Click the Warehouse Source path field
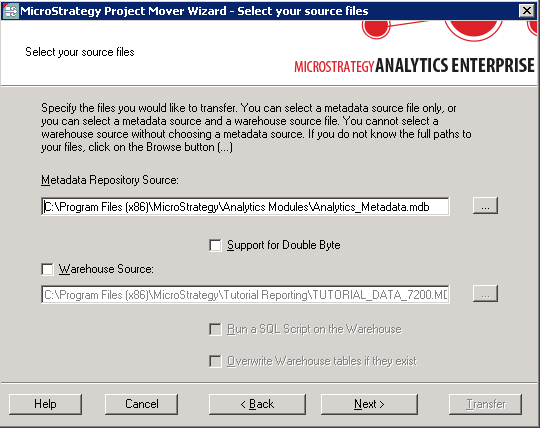The height and width of the screenshot is (429, 542). coord(245,295)
